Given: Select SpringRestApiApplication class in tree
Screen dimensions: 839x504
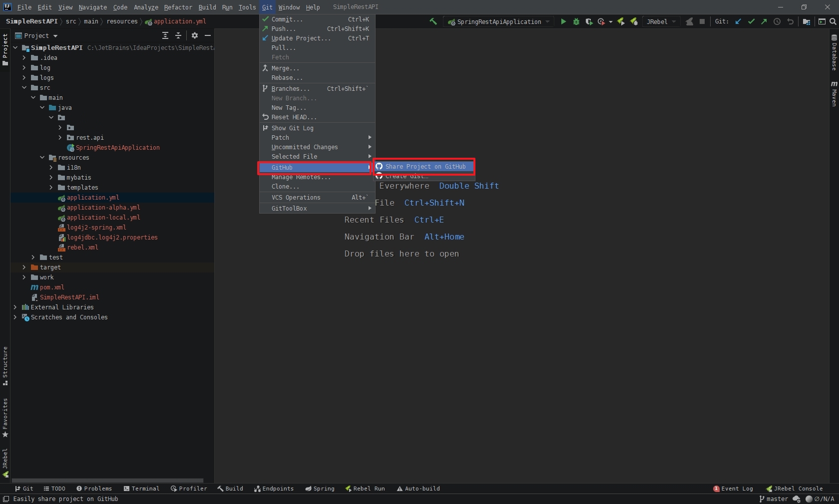Looking at the screenshot, I should point(117,147).
